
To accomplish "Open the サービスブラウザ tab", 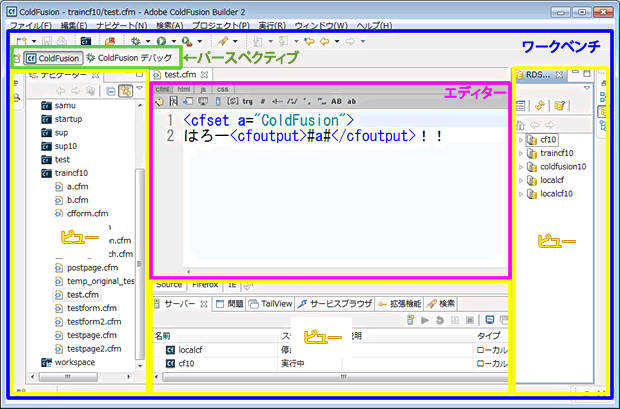I will (x=335, y=304).
